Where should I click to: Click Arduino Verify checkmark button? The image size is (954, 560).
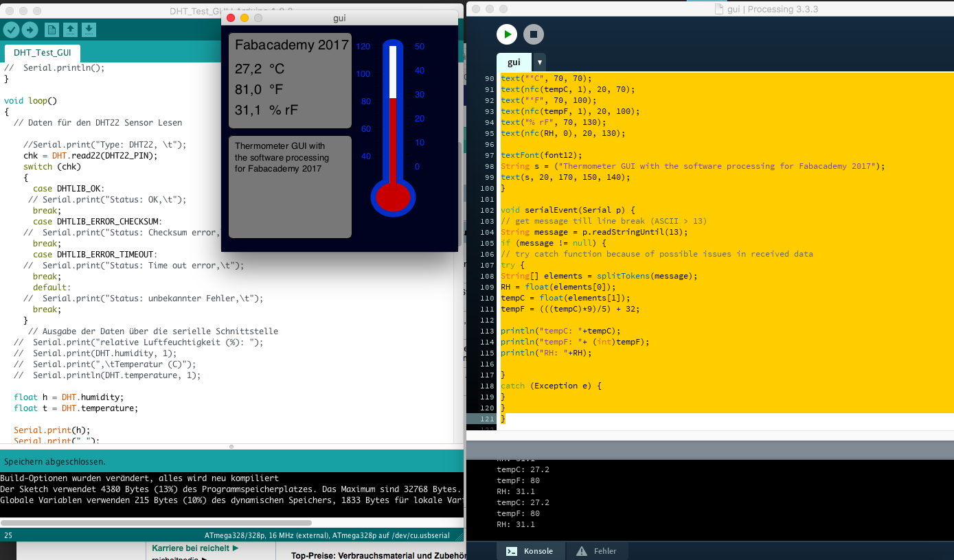(x=11, y=30)
